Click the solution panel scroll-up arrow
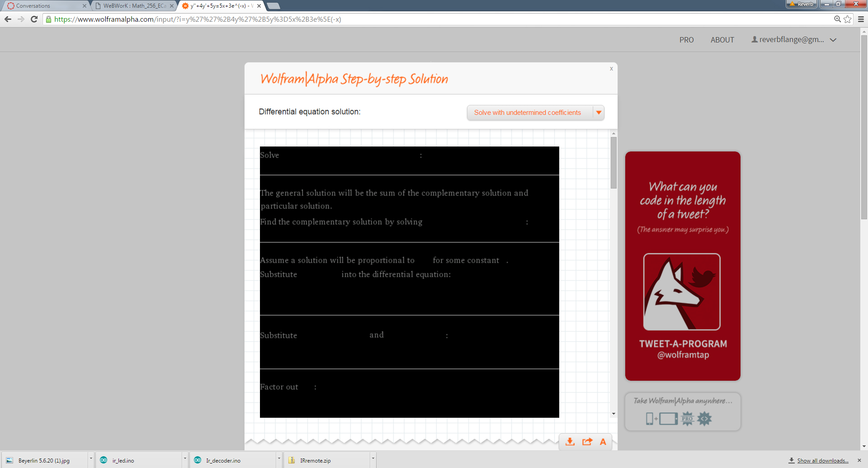The height and width of the screenshot is (468, 868). point(613,133)
